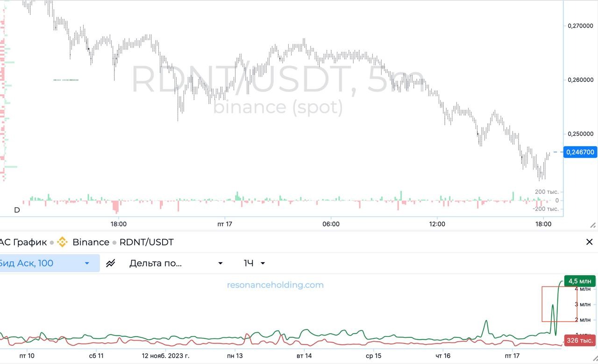The width and height of the screenshot is (598, 364).
Task: Click the RDNT/USDT pair name in panel header
Action: [146, 242]
